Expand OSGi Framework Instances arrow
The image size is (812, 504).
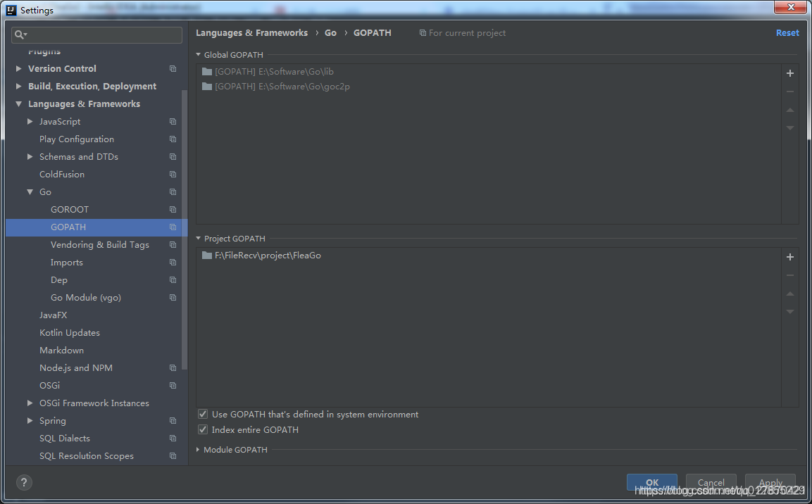(30, 403)
